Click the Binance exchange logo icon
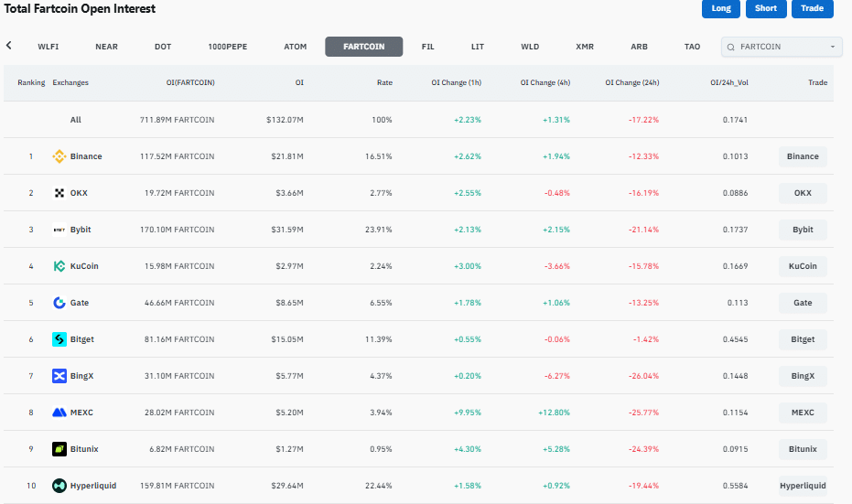 pyautogui.click(x=59, y=156)
